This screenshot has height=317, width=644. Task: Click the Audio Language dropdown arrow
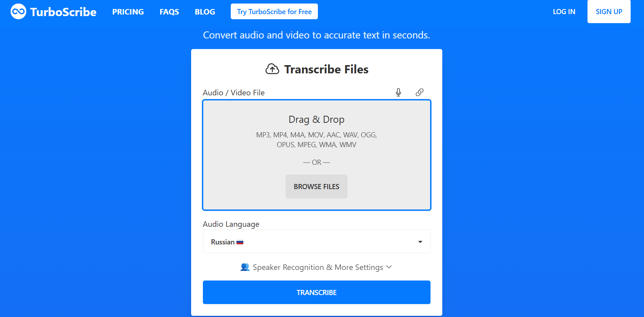(420, 242)
